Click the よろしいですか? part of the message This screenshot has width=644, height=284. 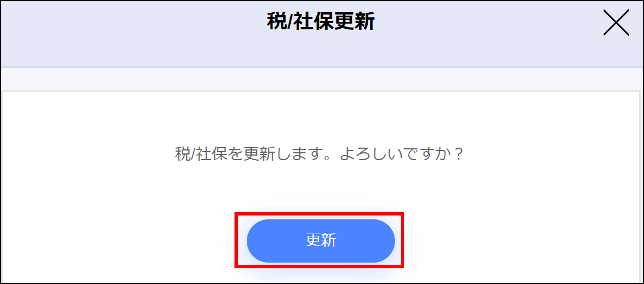402,154
